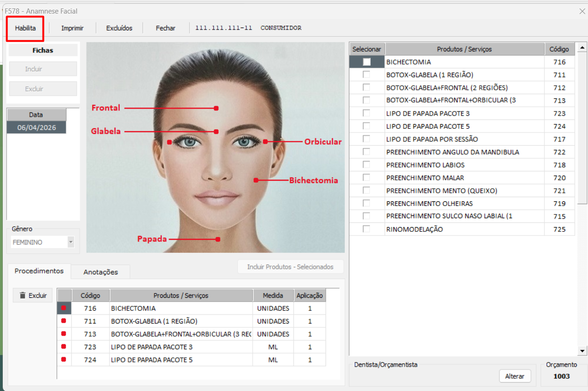Click code 719 in products list
This screenshot has width=588, height=391.
pyautogui.click(x=559, y=203)
